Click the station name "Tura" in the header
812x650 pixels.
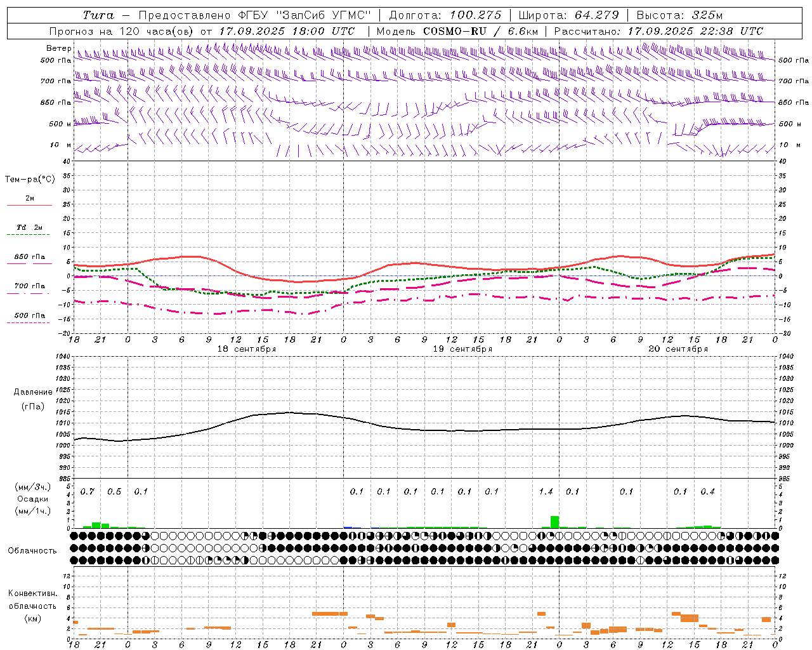98,15
